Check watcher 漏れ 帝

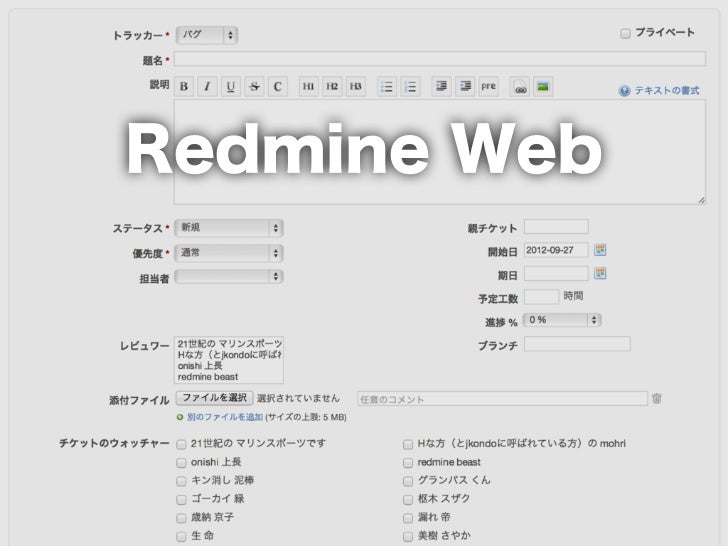pyautogui.click(x=408, y=518)
